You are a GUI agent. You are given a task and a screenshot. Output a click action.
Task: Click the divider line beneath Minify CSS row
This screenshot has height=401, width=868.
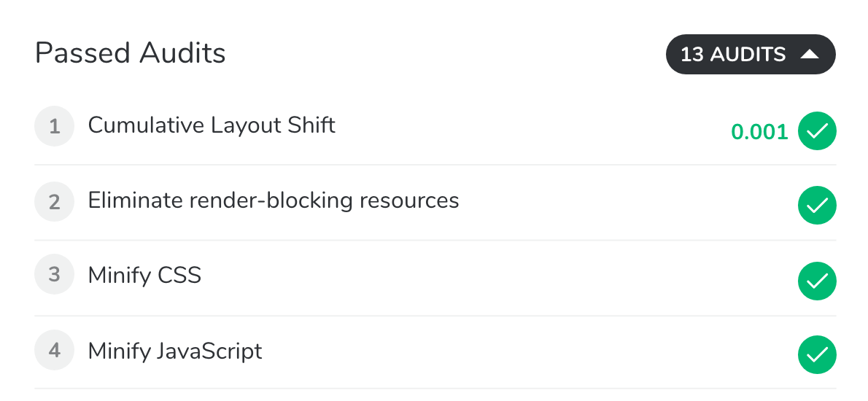point(435,316)
